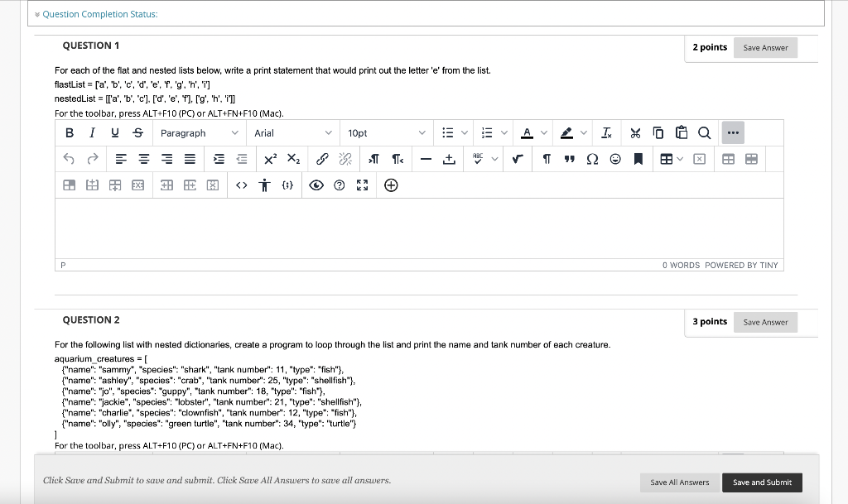848x504 pixels.
Task: Open editor help question mark
Action: (339, 185)
